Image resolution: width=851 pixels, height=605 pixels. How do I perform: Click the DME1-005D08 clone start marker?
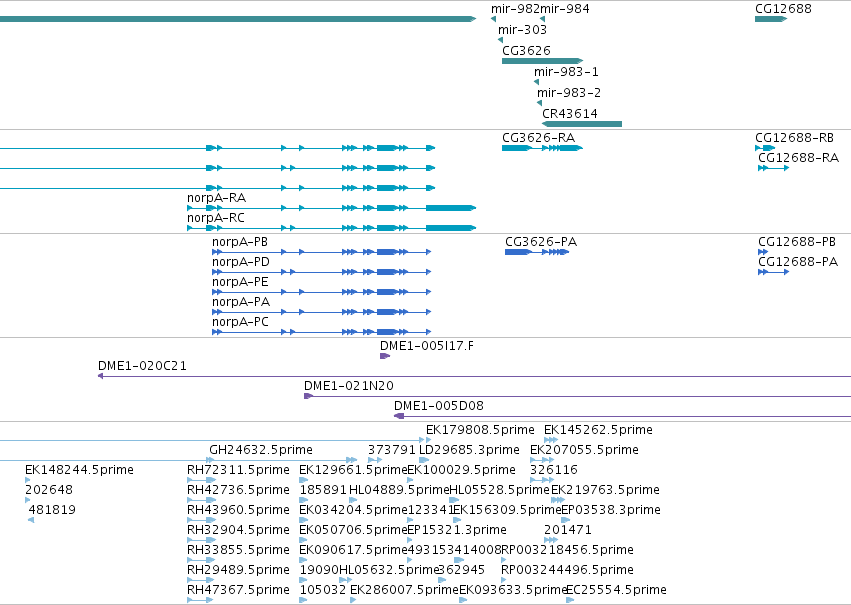tap(399, 416)
